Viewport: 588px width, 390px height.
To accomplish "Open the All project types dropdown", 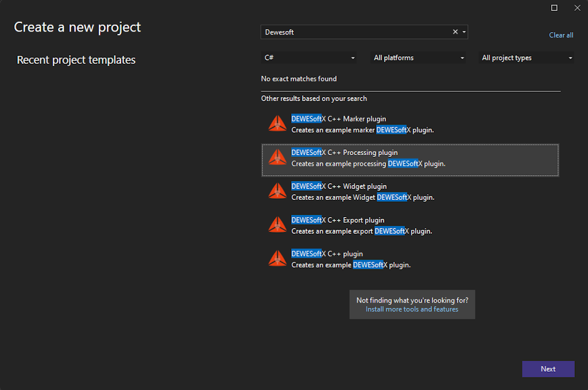I will click(527, 58).
